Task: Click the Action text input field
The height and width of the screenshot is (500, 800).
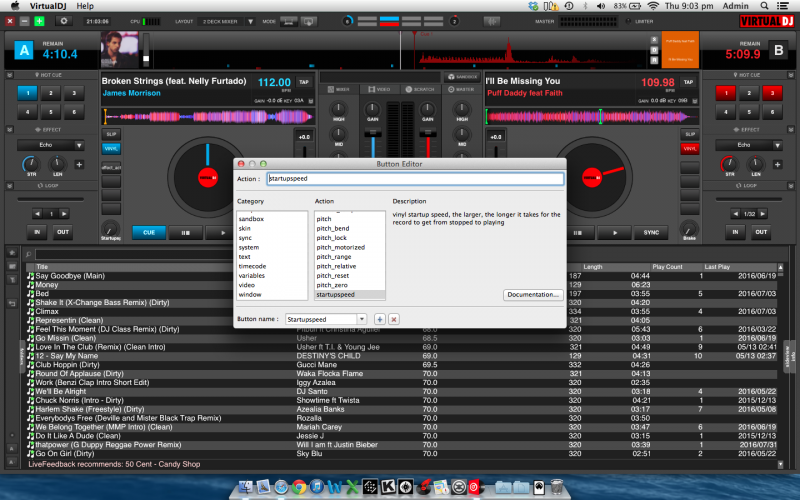Action: (415, 179)
